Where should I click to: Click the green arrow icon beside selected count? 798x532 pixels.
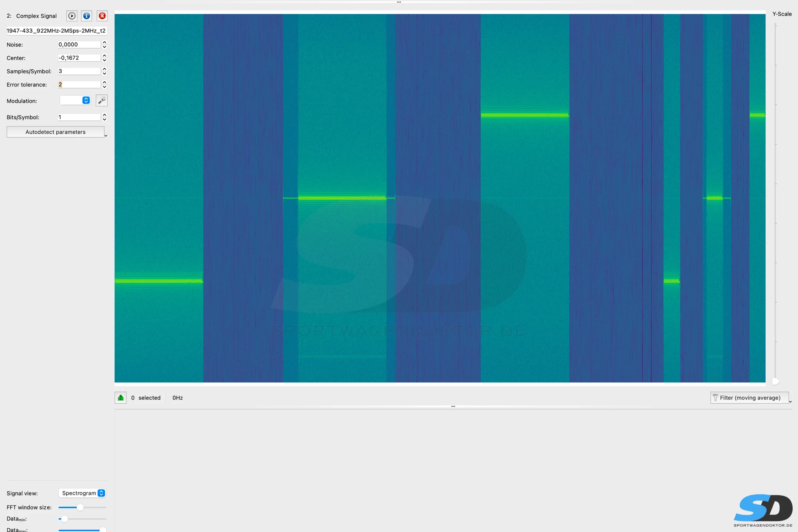(x=121, y=398)
